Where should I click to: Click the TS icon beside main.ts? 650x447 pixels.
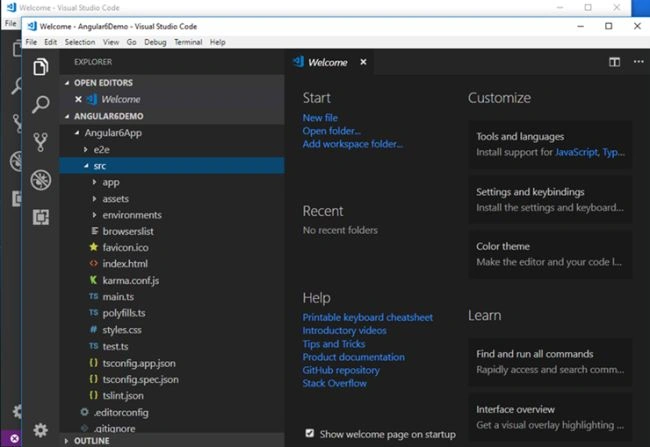tap(94, 296)
